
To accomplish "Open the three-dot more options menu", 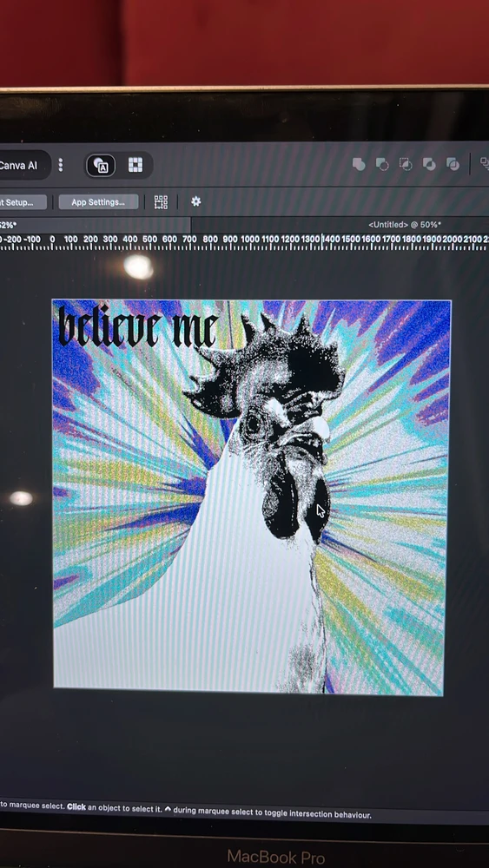I will (61, 165).
